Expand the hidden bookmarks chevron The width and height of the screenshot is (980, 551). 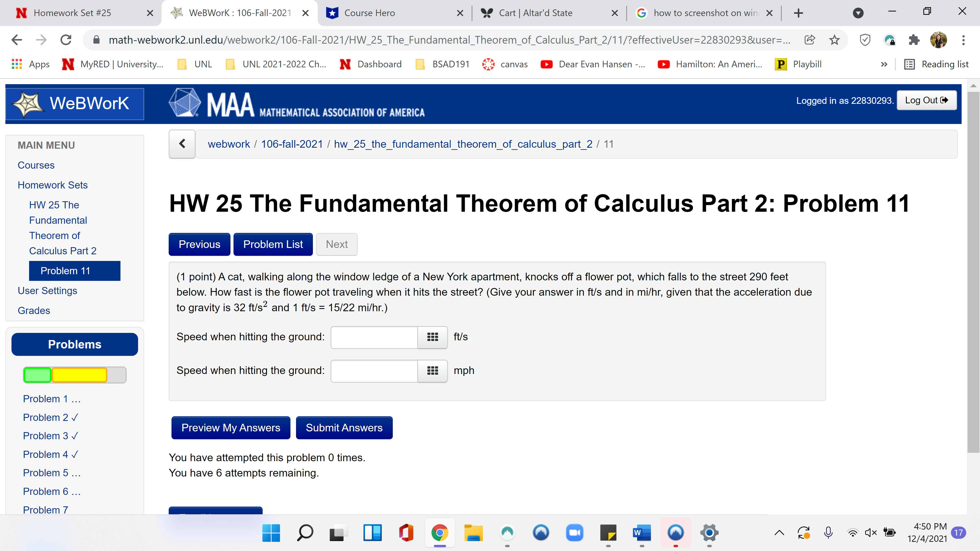(884, 64)
